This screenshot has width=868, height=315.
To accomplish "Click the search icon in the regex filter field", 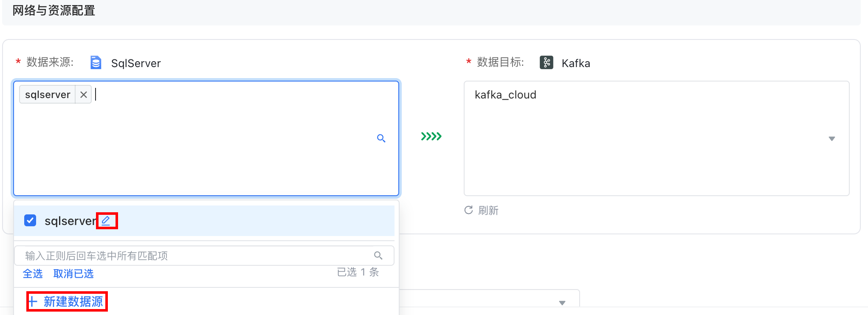I will tap(378, 256).
